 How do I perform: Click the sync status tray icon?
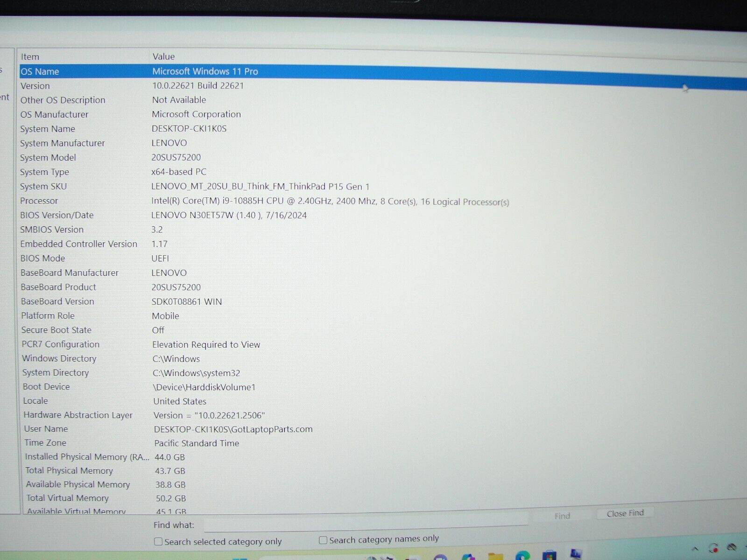713,548
